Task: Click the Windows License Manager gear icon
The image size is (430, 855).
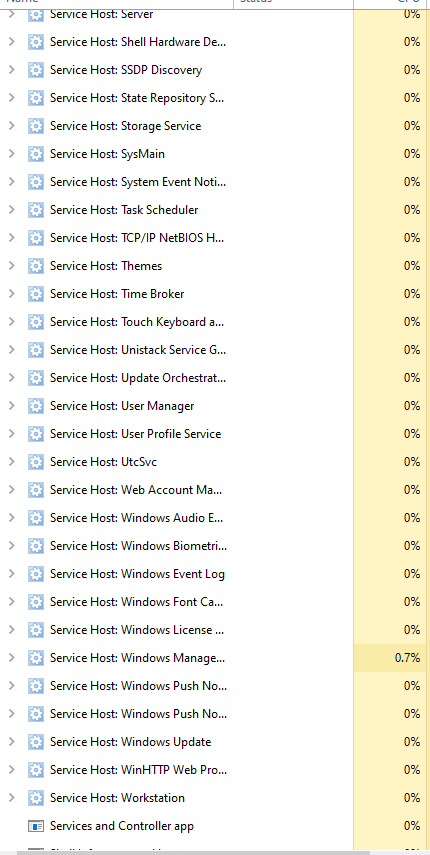Action: pyautogui.click(x=35, y=630)
